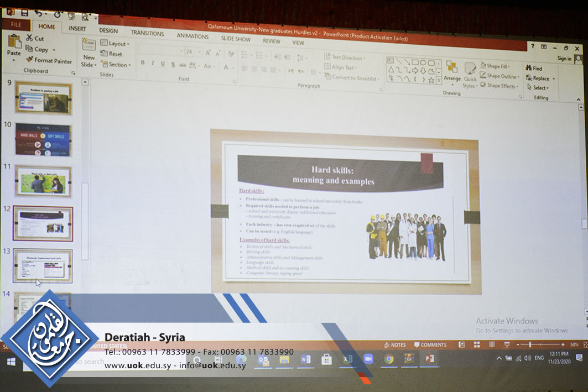Expand the Section dropdown

116,65
